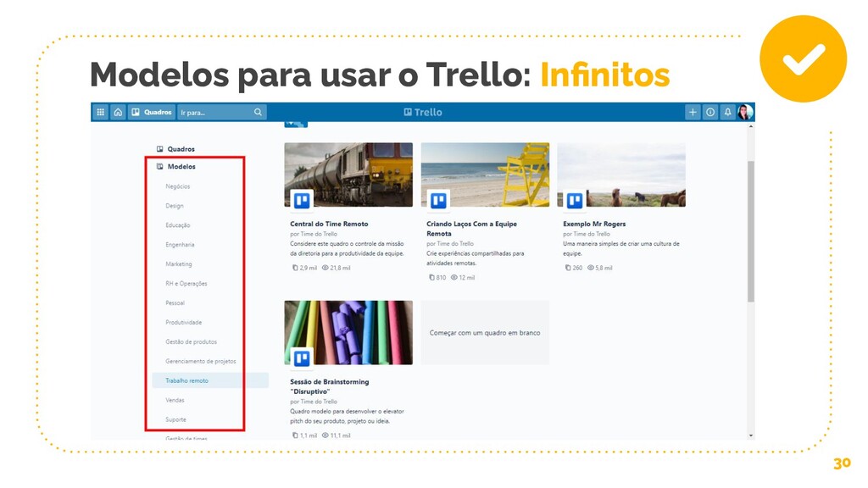Open notifications bell icon

click(x=728, y=113)
